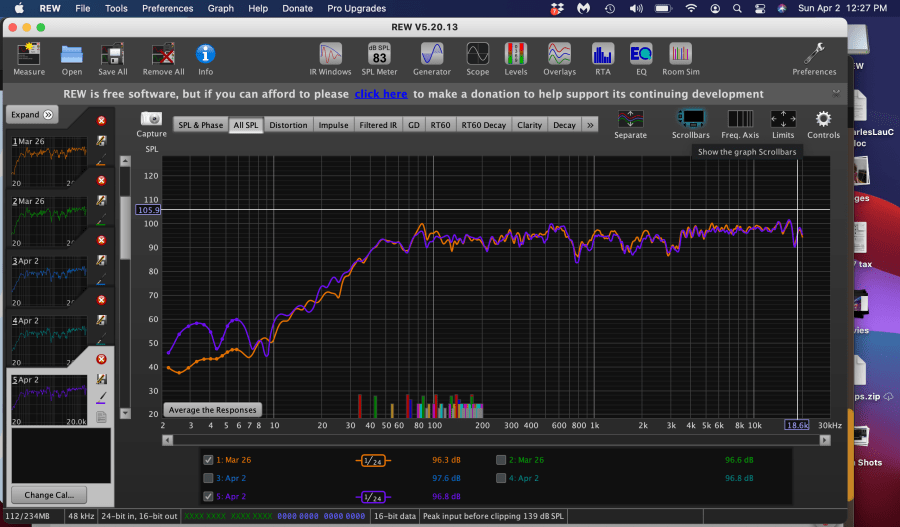Open the Overlays window
The image size is (900, 527).
pyautogui.click(x=559, y=59)
